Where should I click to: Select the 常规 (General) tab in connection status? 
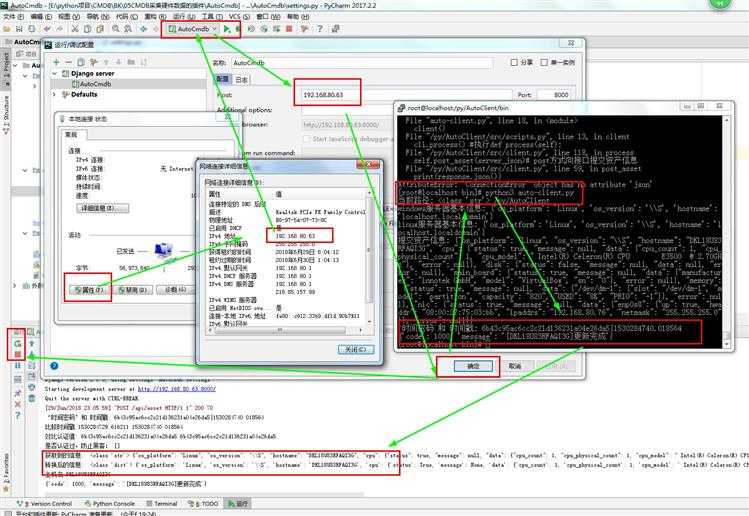coord(72,135)
